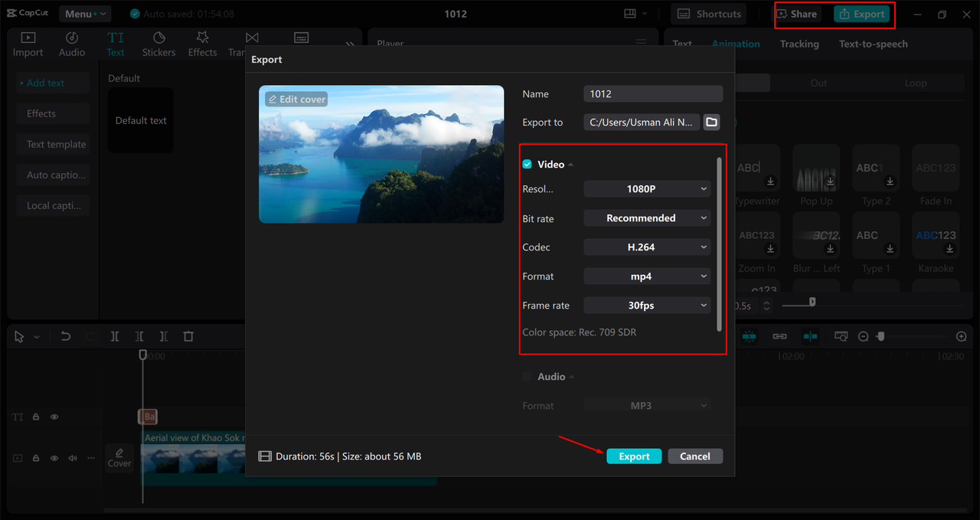Click the animation duration stepper arrows

(766, 306)
